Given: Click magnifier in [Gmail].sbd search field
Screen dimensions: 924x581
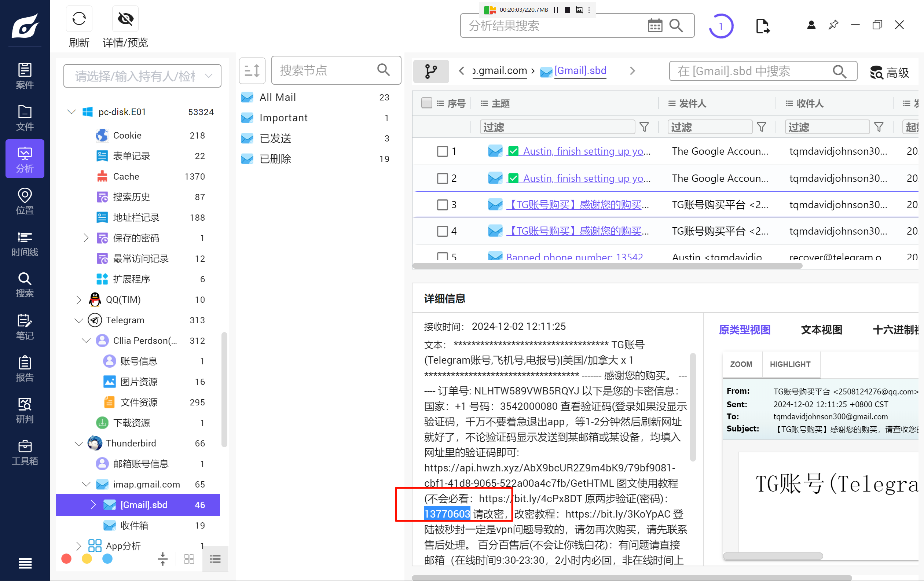Looking at the screenshot, I should (839, 71).
